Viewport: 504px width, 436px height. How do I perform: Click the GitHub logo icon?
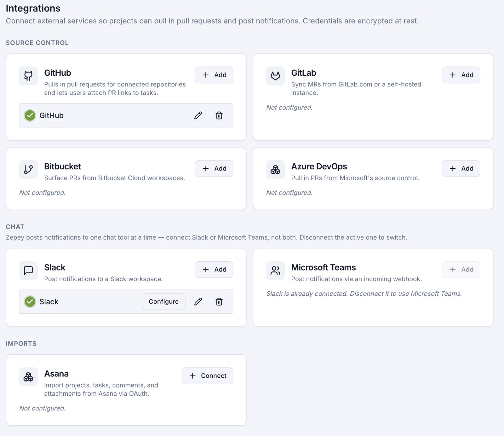[28, 76]
